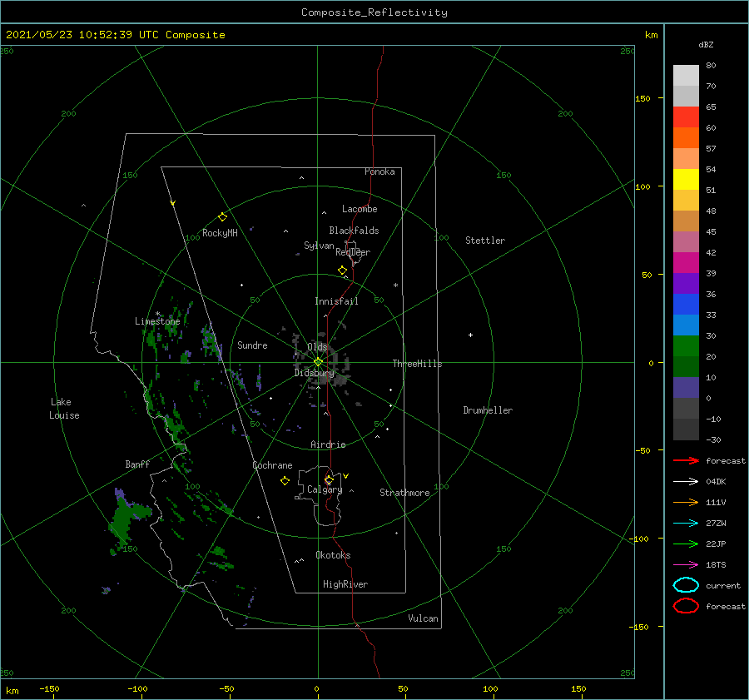This screenshot has height=700, width=749.
Task: Click the yellow diamond marker near RockyMH
Action: 222,217
